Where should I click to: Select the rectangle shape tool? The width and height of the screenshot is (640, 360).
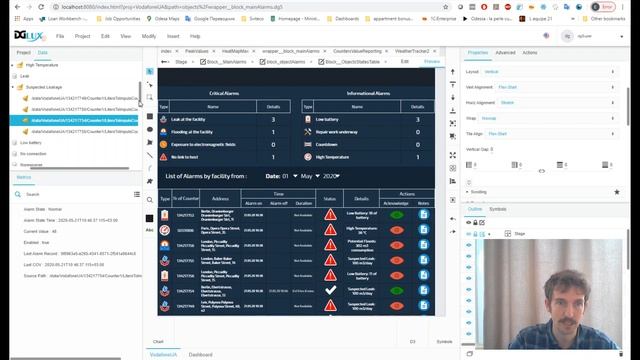(150, 116)
